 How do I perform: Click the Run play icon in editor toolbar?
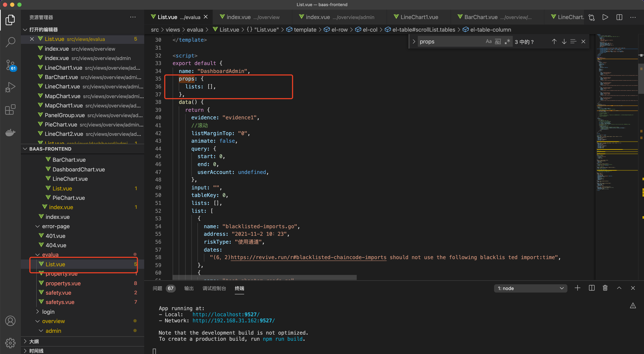(x=605, y=17)
